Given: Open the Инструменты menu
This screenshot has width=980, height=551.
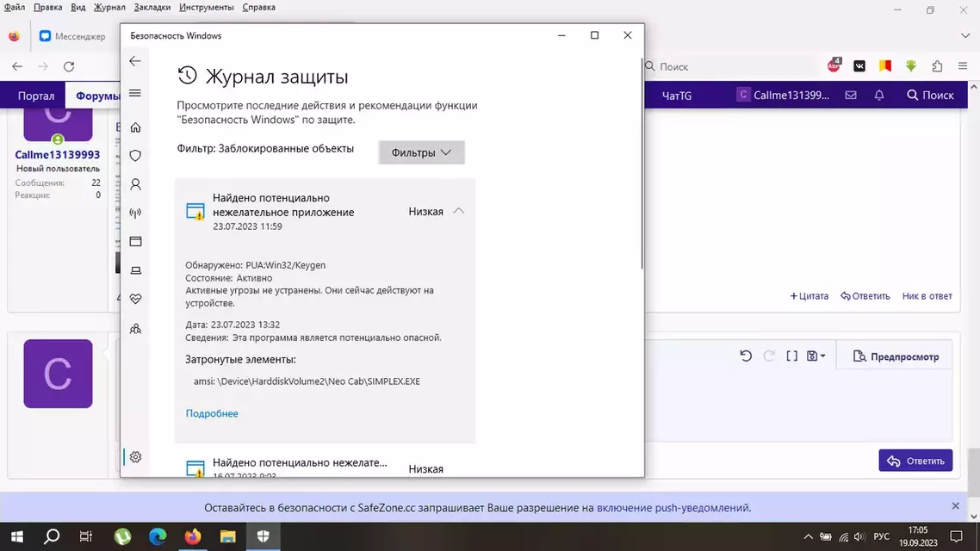Looking at the screenshot, I should click(x=207, y=8).
